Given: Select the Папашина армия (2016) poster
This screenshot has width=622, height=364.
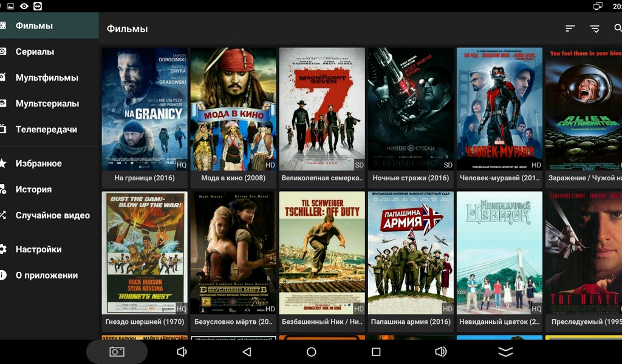Looking at the screenshot, I should (x=411, y=253).
